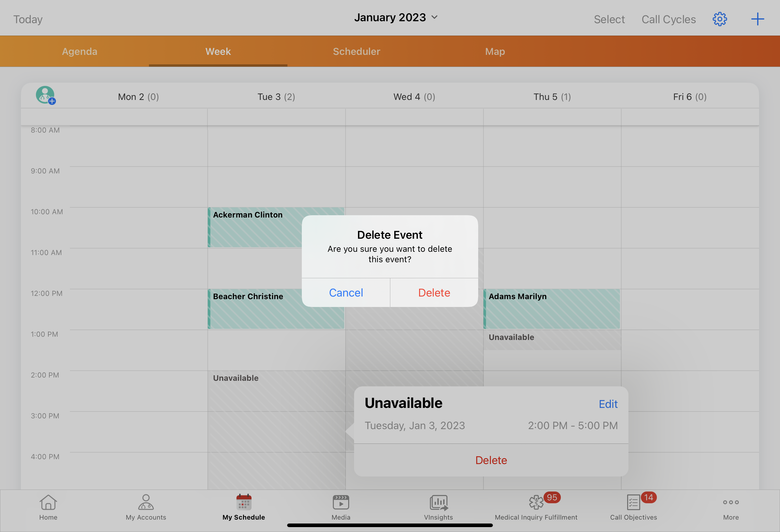This screenshot has height=532, width=780.
Task: Open the Map tab
Action: point(495,51)
